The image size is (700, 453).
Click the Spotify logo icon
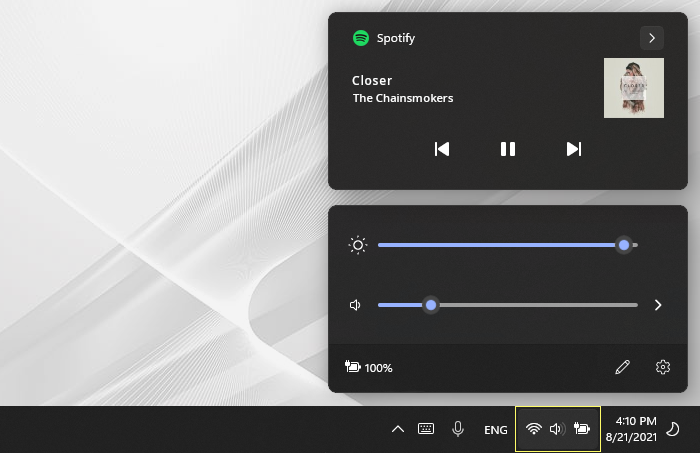point(361,38)
